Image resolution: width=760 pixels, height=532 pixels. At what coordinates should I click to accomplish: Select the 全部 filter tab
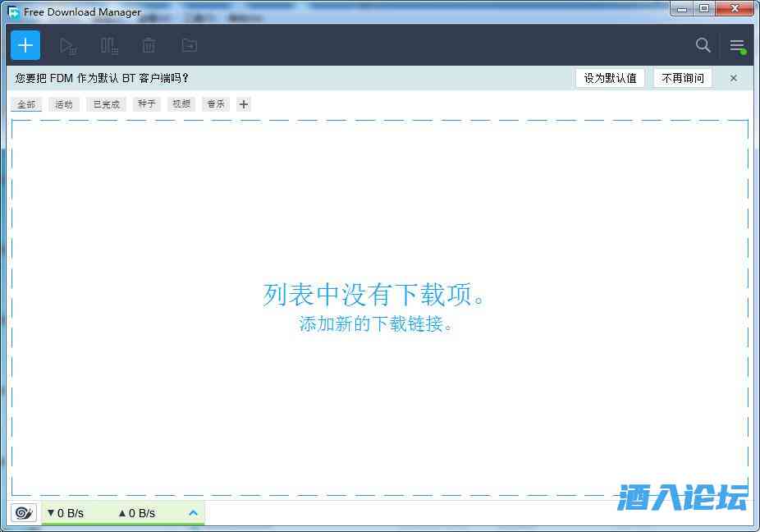26,104
